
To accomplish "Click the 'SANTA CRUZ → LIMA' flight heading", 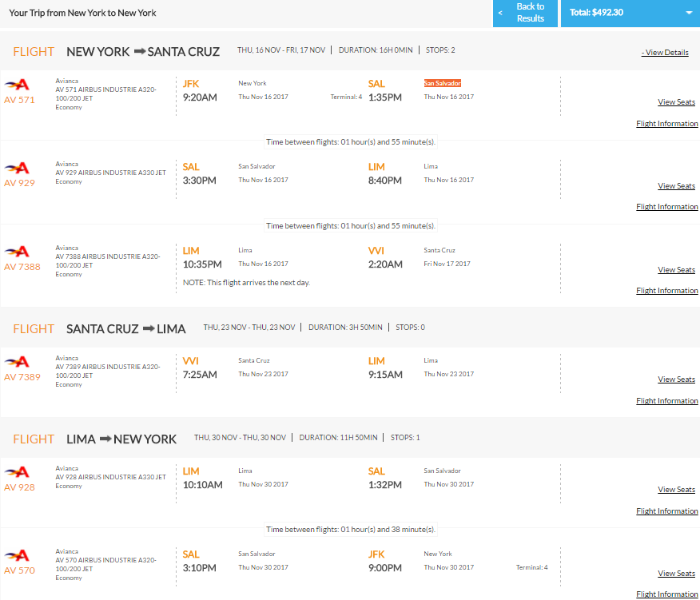I will click(126, 329).
